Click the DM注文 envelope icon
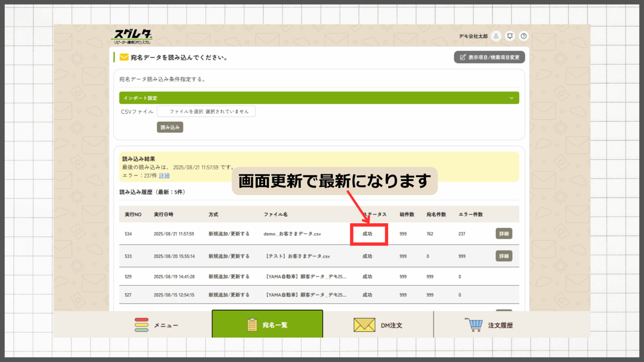This screenshot has width=644, height=362. tap(364, 325)
